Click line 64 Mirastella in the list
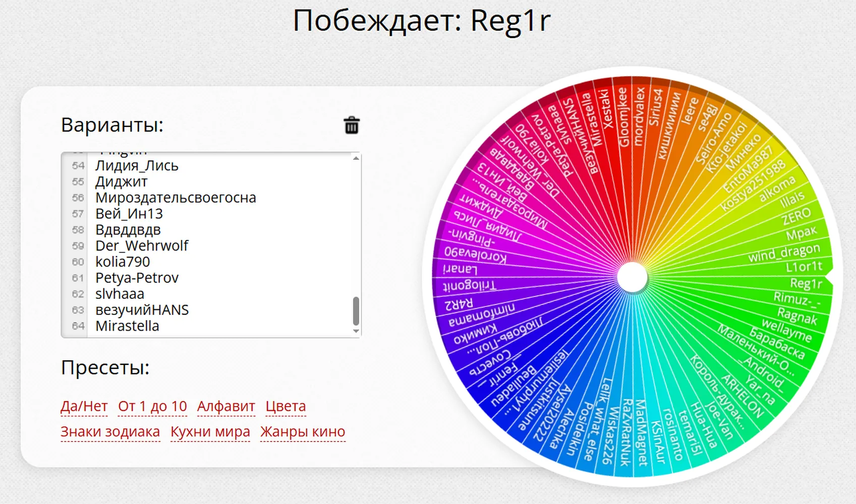Image resolution: width=856 pixels, height=504 pixels. [127, 326]
